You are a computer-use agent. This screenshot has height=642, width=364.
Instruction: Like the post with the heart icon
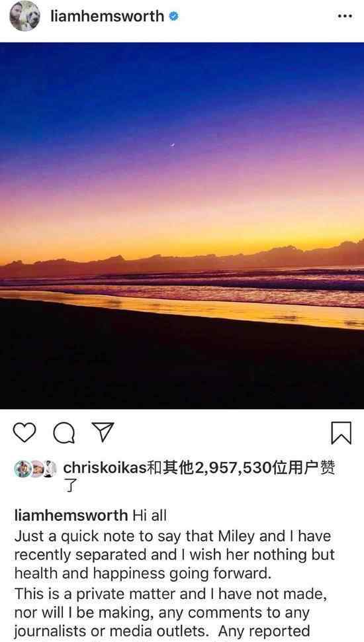point(24,432)
